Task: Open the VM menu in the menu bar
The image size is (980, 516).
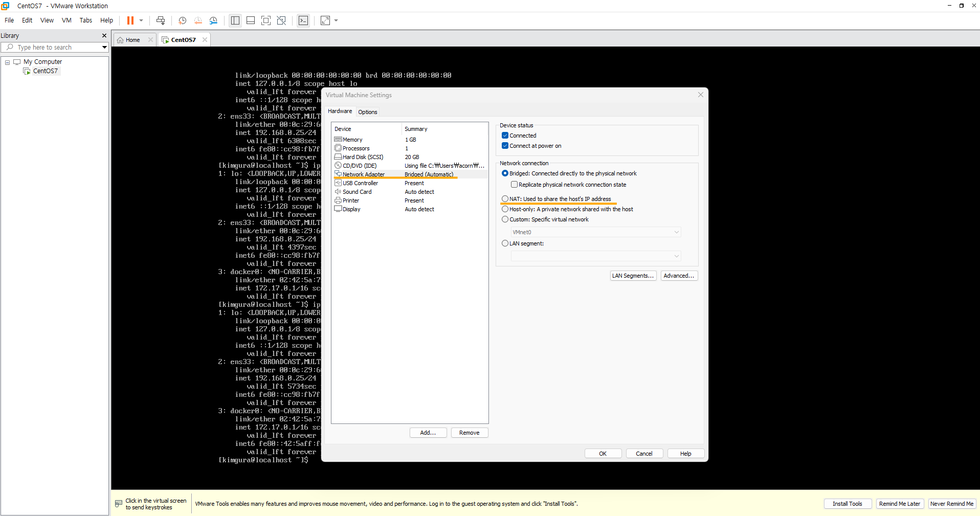Action: pos(66,20)
